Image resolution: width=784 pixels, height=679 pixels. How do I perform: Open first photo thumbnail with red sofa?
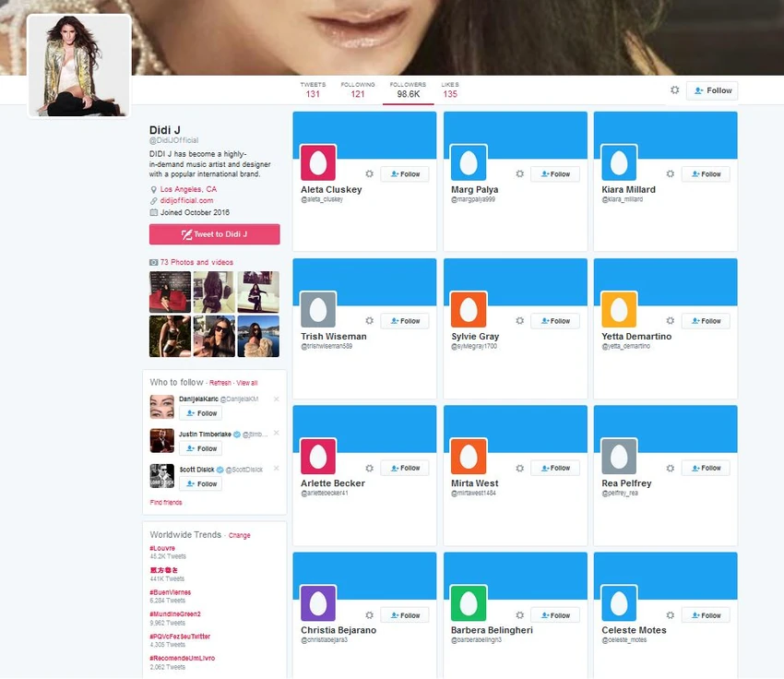pyautogui.click(x=170, y=292)
